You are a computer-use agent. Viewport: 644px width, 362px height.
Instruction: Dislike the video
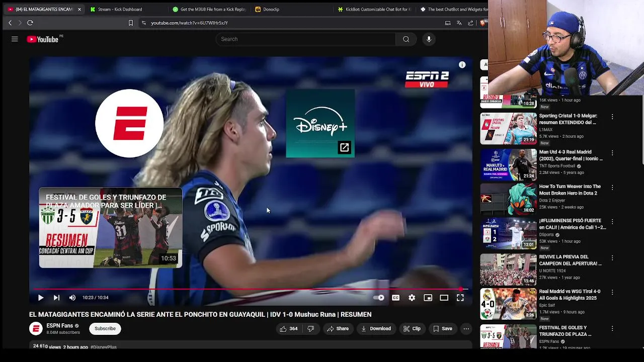tap(310, 329)
